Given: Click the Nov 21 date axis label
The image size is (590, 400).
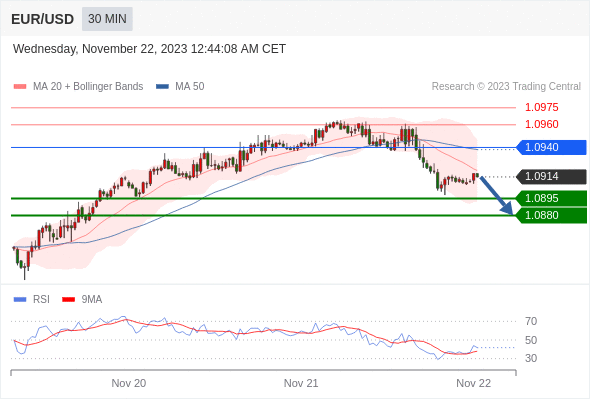Looking at the screenshot, I should [301, 383].
